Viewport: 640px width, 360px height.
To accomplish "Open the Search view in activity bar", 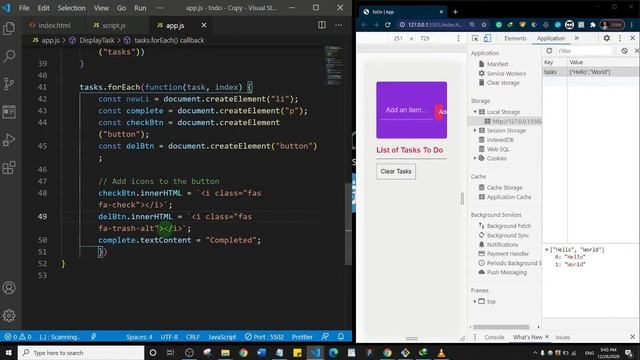I will (x=9, y=56).
